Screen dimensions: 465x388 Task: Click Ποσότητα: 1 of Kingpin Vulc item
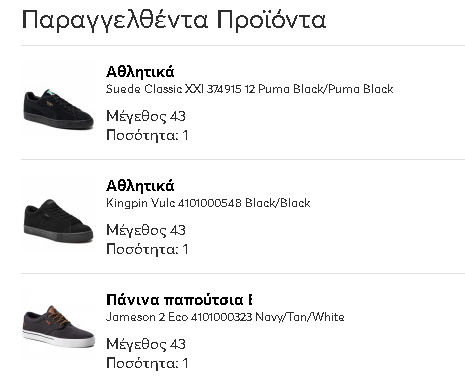(x=147, y=249)
